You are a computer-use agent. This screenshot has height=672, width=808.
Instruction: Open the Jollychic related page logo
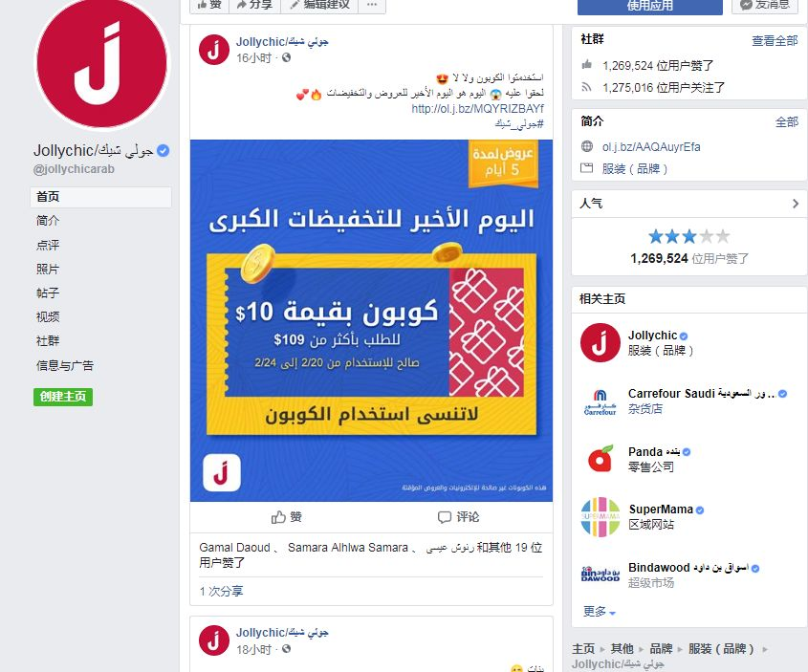click(x=600, y=342)
